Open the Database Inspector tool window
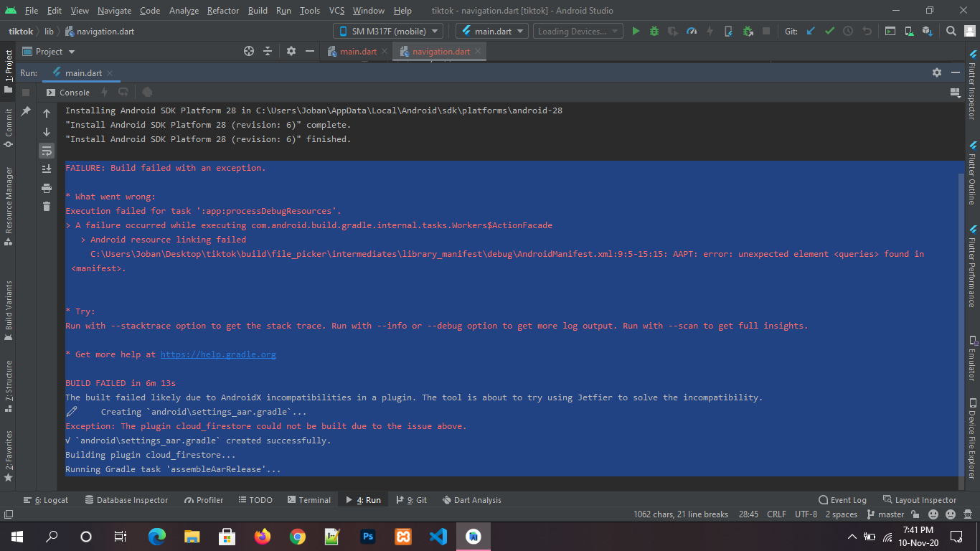The height and width of the screenshot is (551, 980). 126,500
